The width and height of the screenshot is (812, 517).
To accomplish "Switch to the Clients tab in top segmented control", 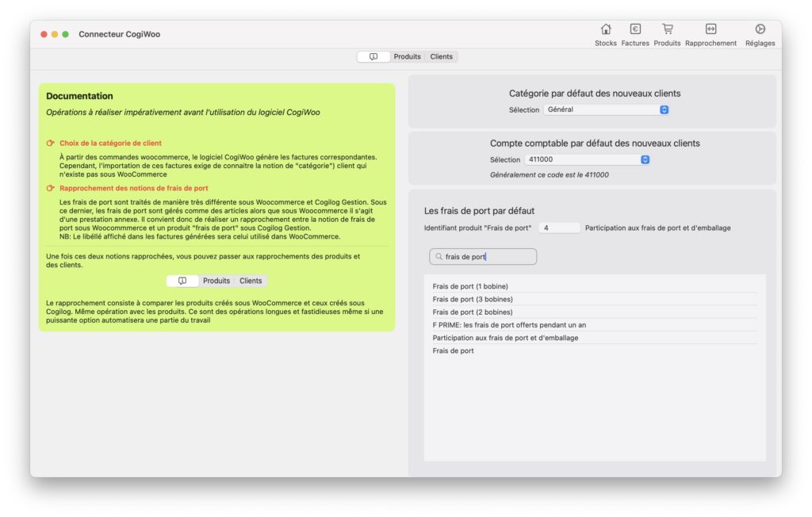I will coord(441,56).
